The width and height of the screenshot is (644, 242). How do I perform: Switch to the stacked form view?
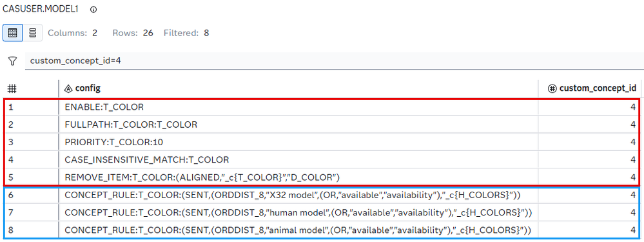coord(33,32)
